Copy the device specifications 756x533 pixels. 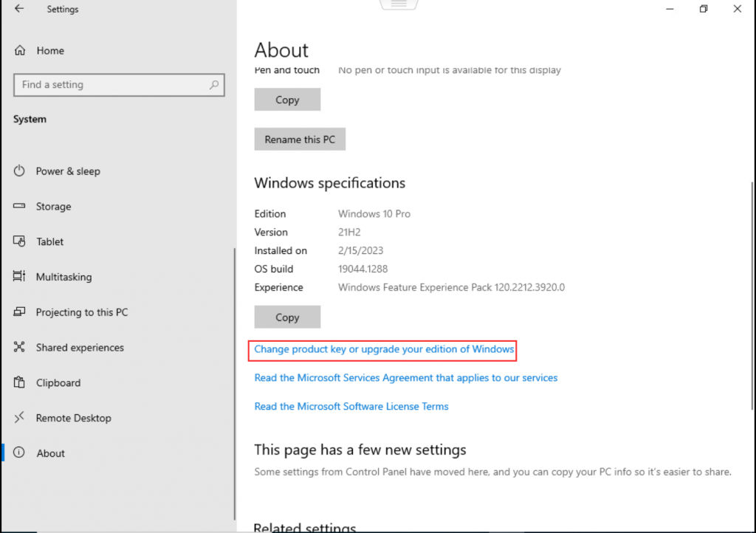(x=287, y=99)
